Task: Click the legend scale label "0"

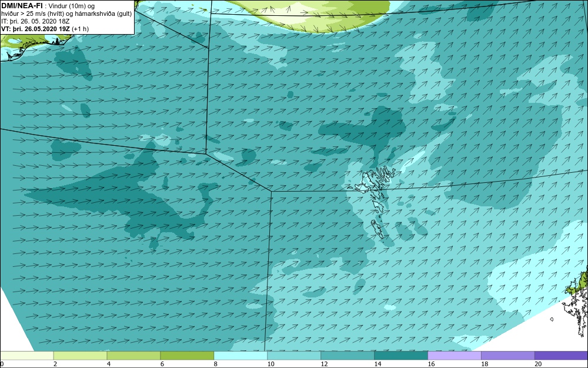Action: [2, 364]
